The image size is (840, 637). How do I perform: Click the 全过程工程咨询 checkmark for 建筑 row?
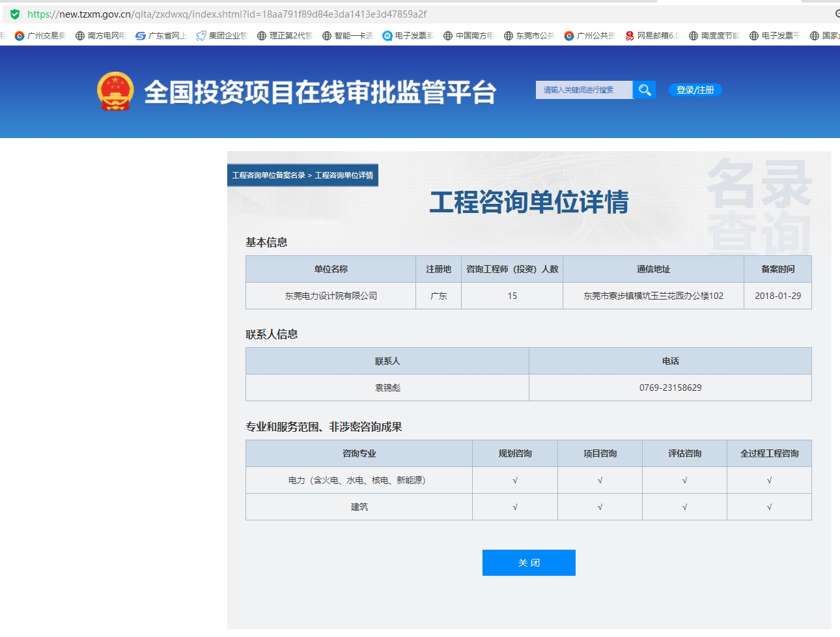[769, 506]
